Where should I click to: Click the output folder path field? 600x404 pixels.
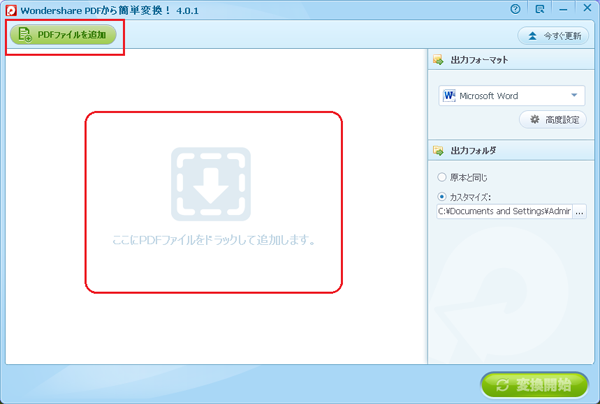pos(504,211)
